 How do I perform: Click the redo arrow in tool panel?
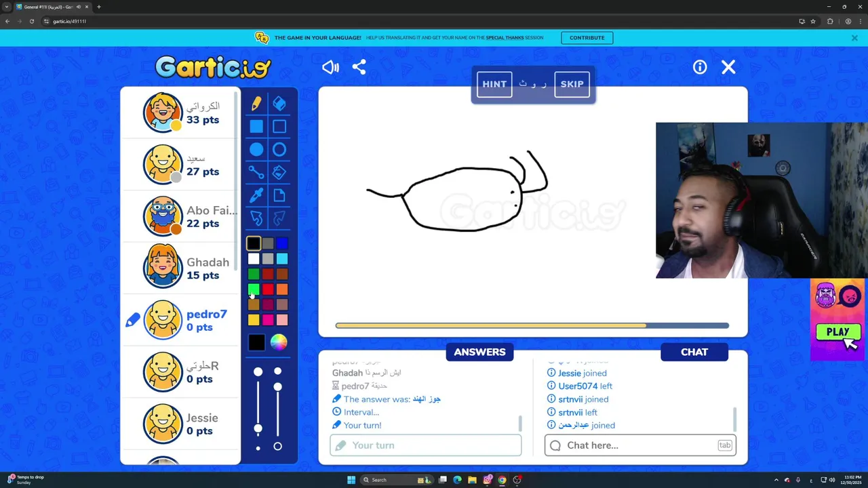point(279,218)
